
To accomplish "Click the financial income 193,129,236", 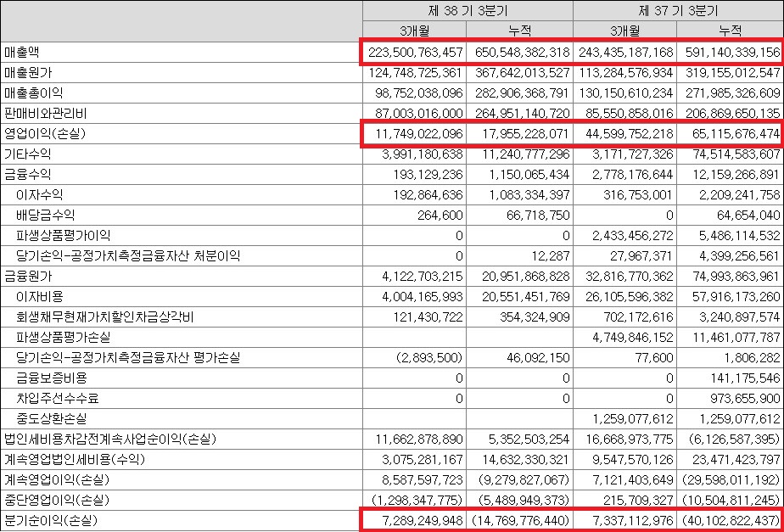I will point(428,175).
